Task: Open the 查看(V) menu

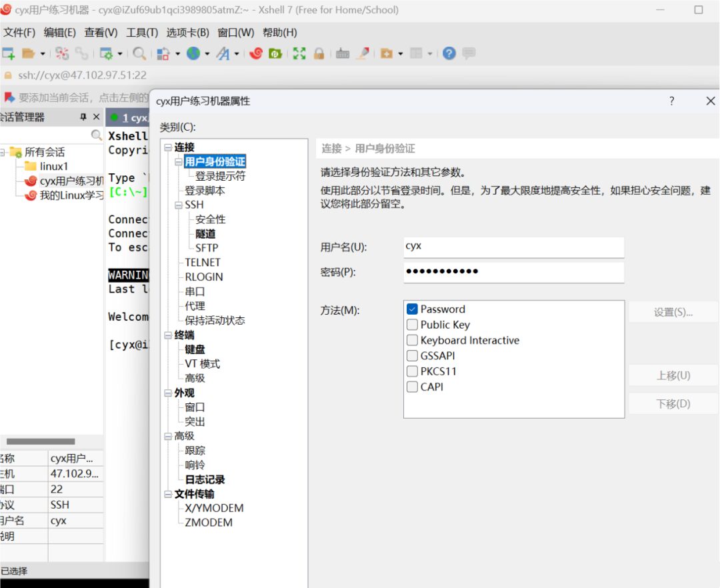Action: (101, 33)
